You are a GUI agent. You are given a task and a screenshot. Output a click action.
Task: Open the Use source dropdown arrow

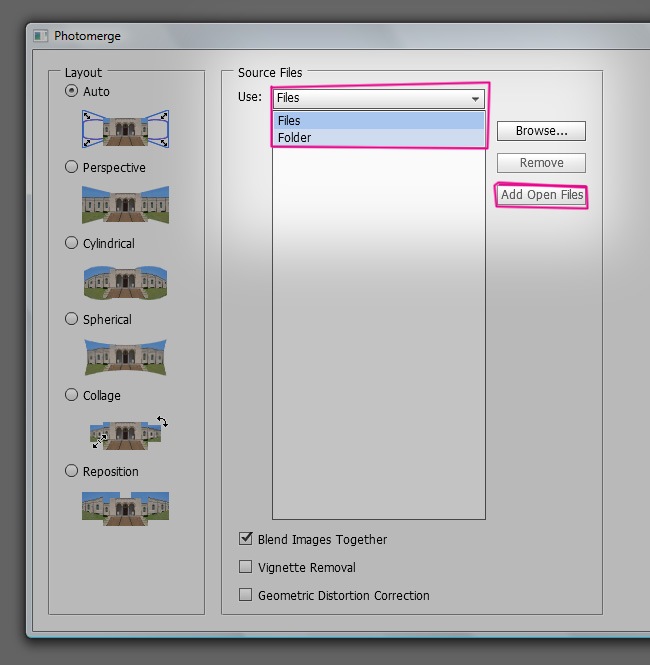[x=475, y=99]
